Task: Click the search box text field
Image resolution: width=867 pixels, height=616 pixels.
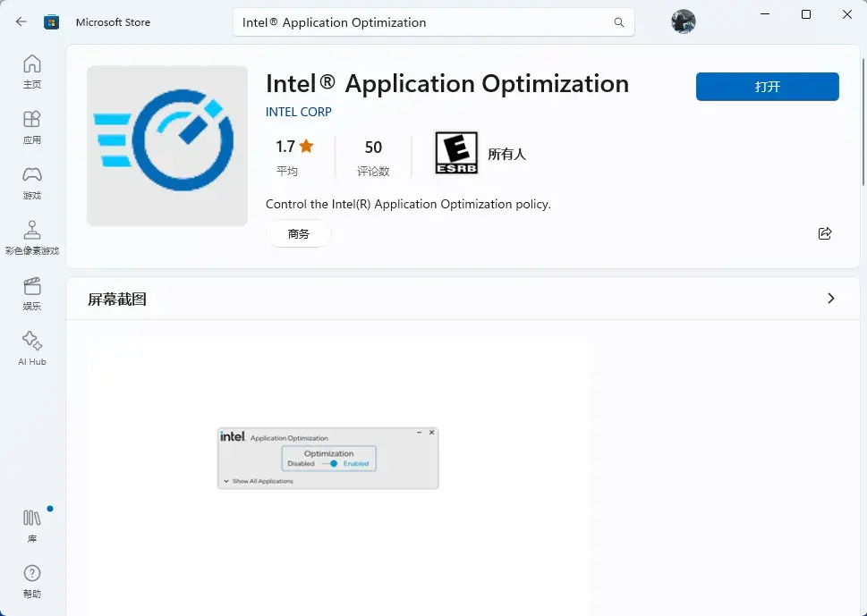Action: pos(421,22)
